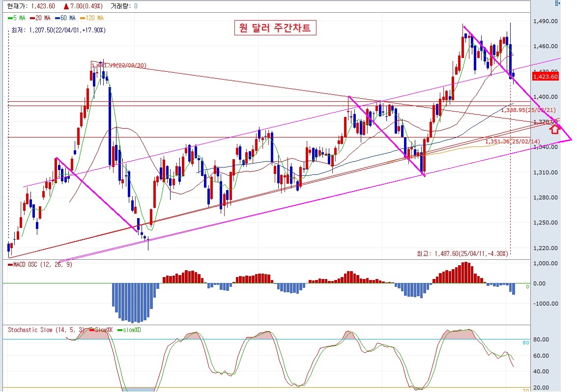Click the 원 달러 주간차트 title box

[x=275, y=28]
